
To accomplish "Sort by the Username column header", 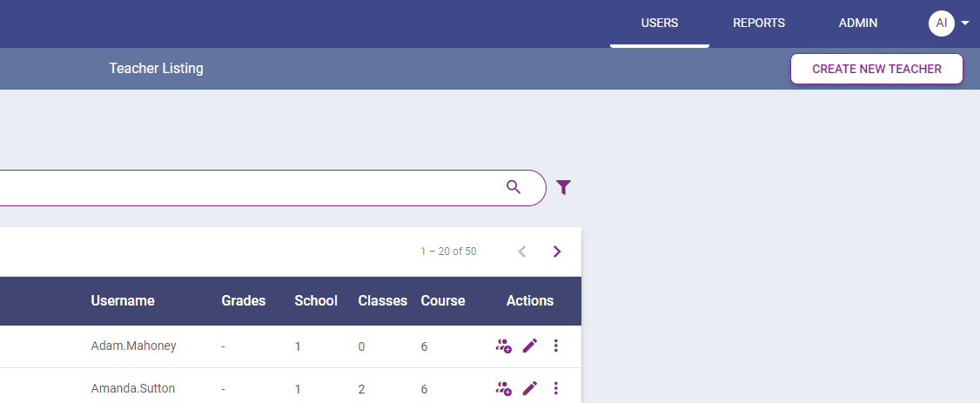I will coord(123,301).
